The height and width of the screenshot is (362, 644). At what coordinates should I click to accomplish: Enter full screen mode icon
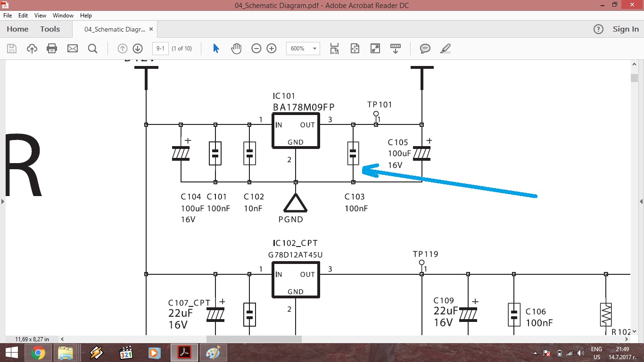pos(375,49)
